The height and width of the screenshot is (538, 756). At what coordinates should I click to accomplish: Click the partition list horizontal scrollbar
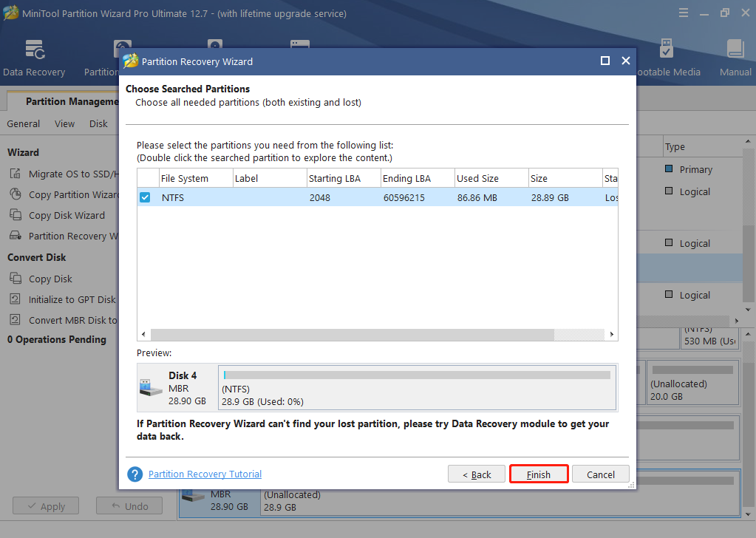point(352,335)
